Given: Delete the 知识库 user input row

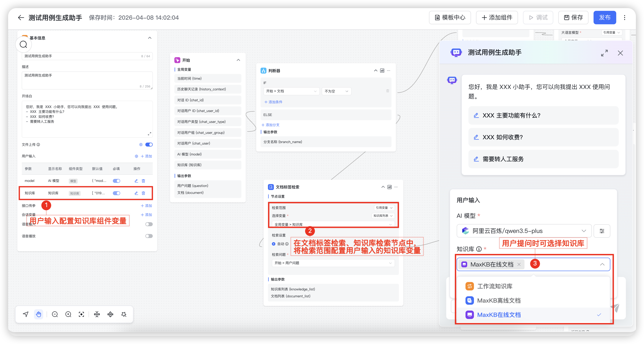Looking at the screenshot, I should click(143, 193).
